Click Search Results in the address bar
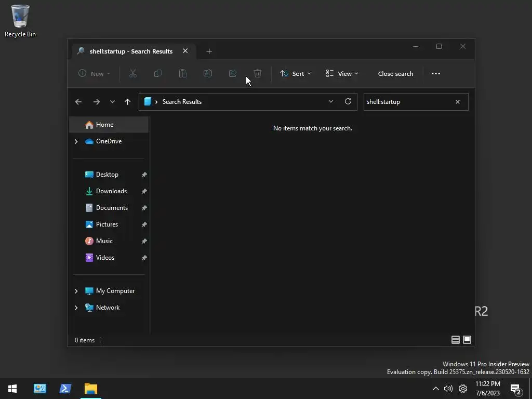 coord(182,102)
